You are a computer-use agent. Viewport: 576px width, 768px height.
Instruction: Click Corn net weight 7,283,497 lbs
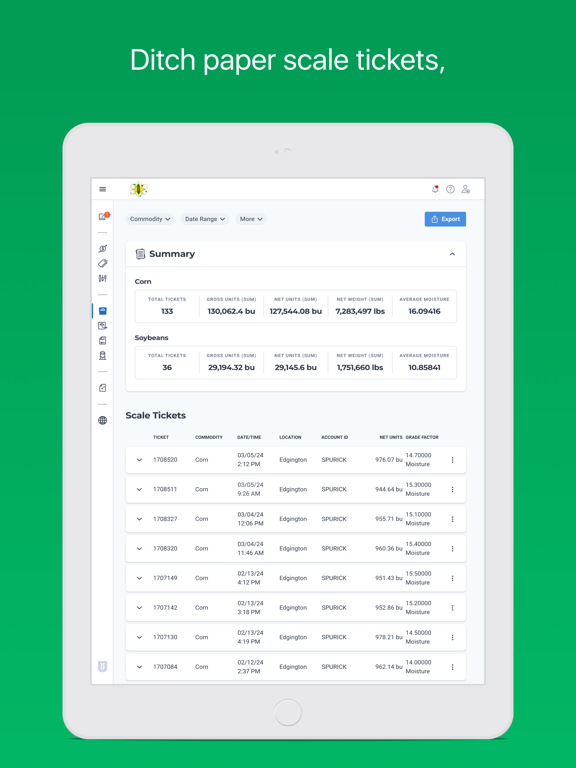[360, 311]
